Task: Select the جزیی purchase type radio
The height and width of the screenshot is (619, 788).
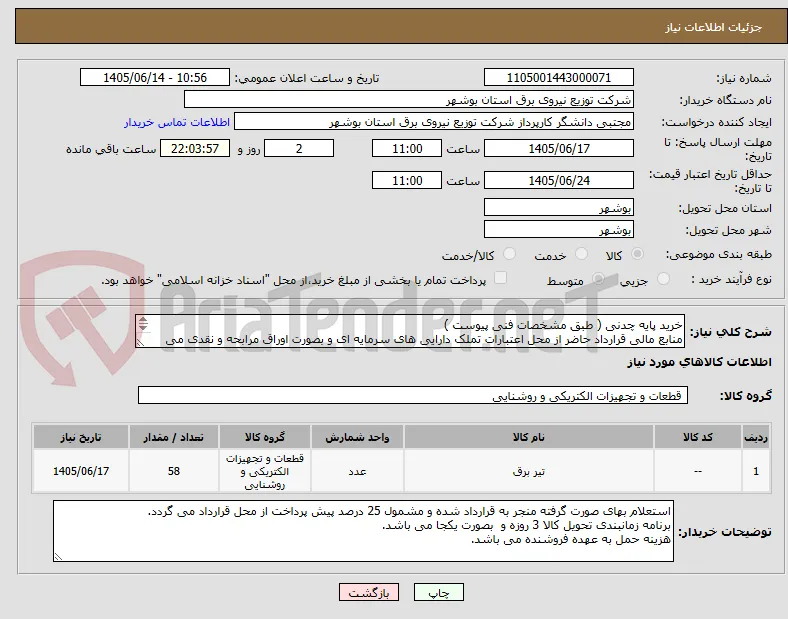Action: tap(663, 279)
